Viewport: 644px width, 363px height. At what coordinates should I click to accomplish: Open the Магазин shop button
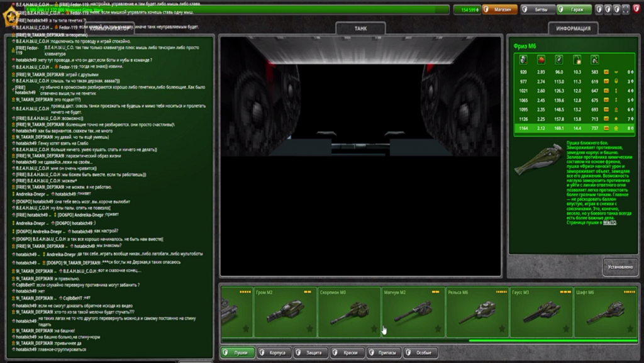coord(499,9)
